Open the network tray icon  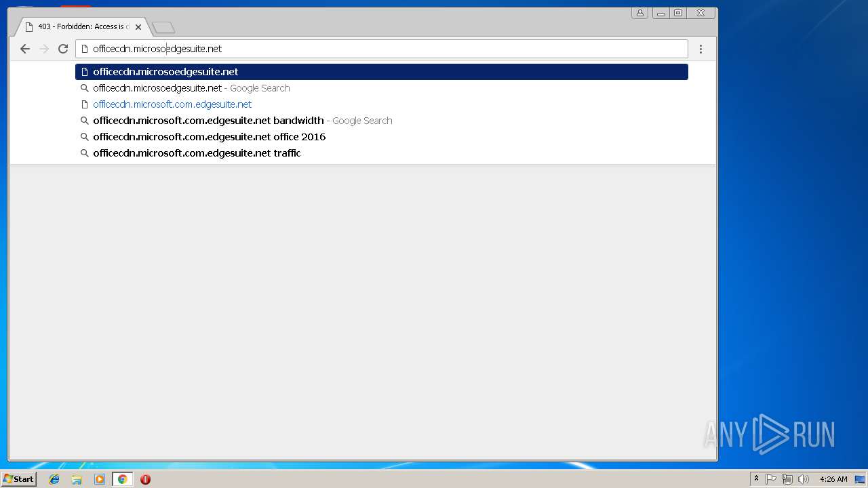coord(787,479)
